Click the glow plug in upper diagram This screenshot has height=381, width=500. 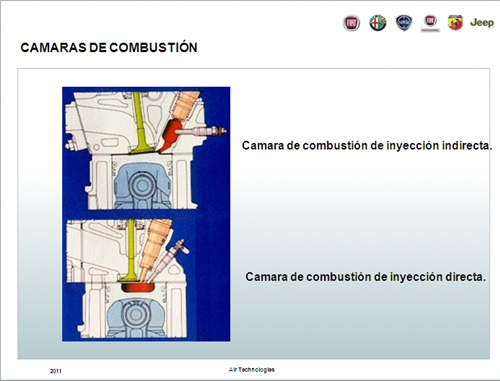[201, 132]
